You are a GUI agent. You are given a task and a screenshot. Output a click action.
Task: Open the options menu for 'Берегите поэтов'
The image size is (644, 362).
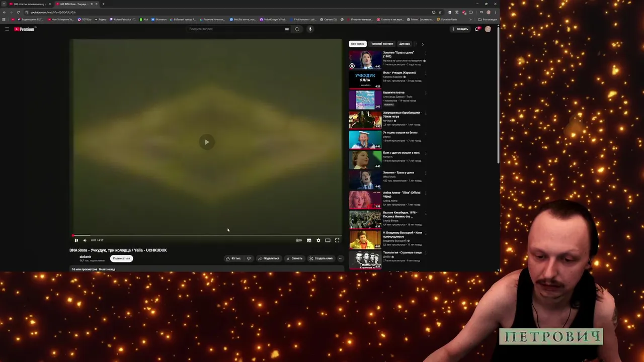tap(426, 93)
